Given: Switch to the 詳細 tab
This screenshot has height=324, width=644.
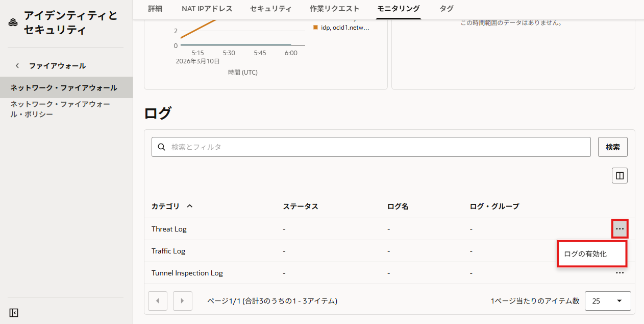Looking at the screenshot, I should coord(155,9).
